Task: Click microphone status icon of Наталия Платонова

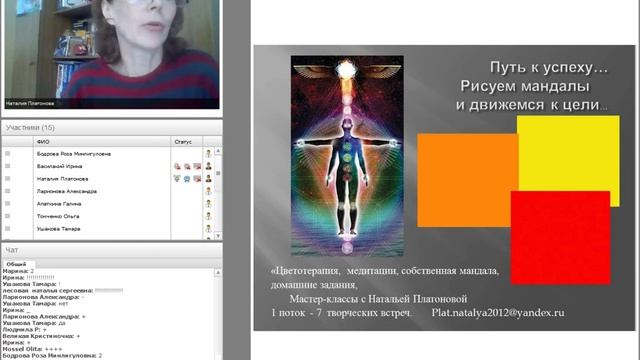Action: (x=177, y=178)
